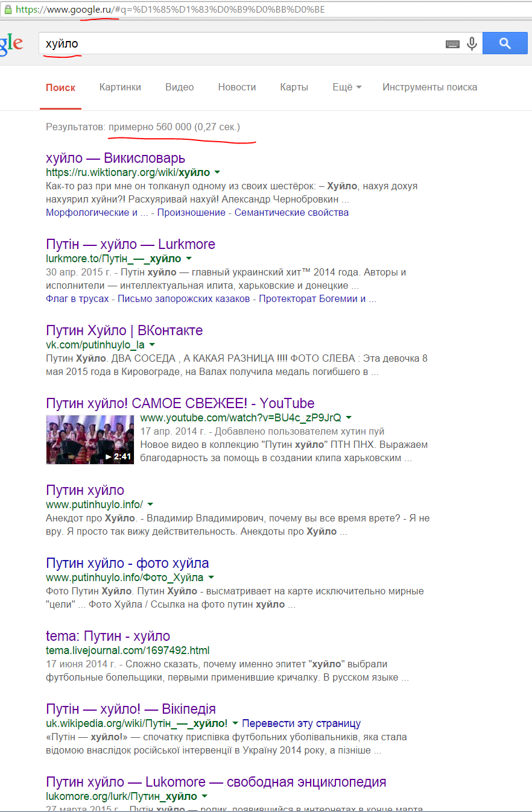Image resolution: width=532 pixels, height=812 pixels.
Task: Open Инструменты поиска options
Action: tap(429, 87)
